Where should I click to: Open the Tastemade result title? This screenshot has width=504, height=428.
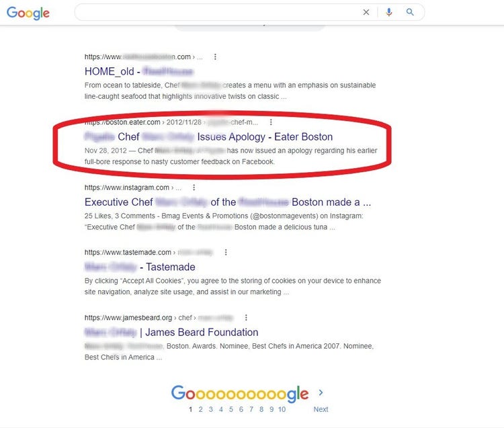pos(140,267)
